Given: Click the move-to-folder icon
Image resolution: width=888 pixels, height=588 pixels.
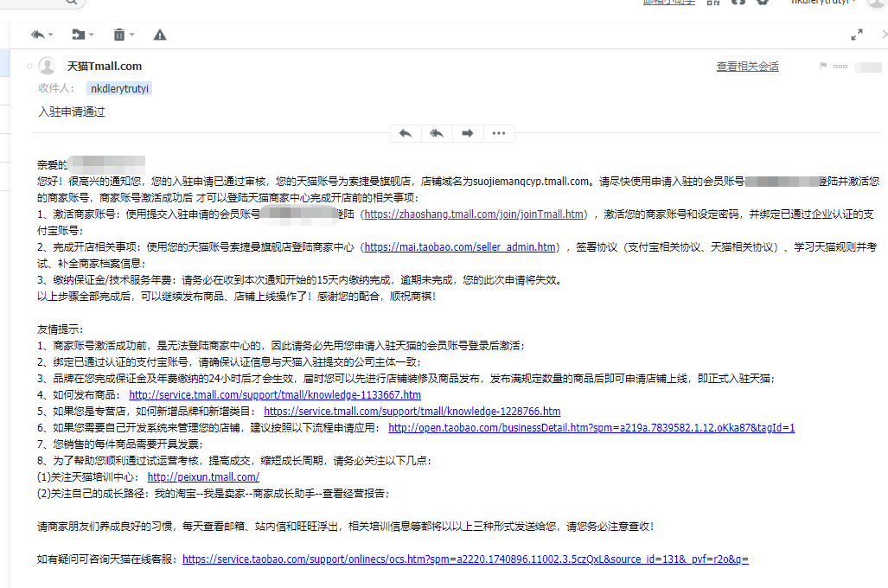Looking at the screenshot, I should click(78, 35).
